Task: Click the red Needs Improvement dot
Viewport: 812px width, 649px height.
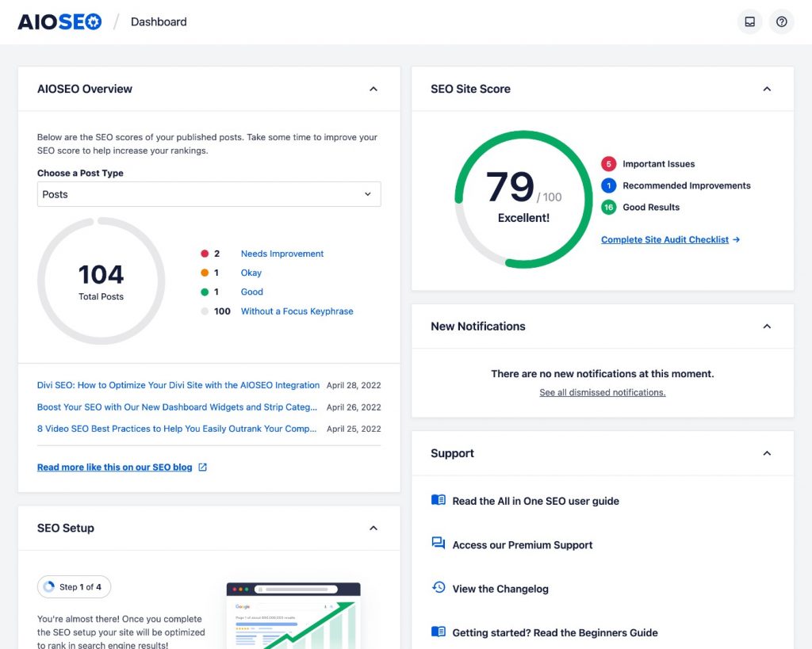Action: pyautogui.click(x=205, y=254)
